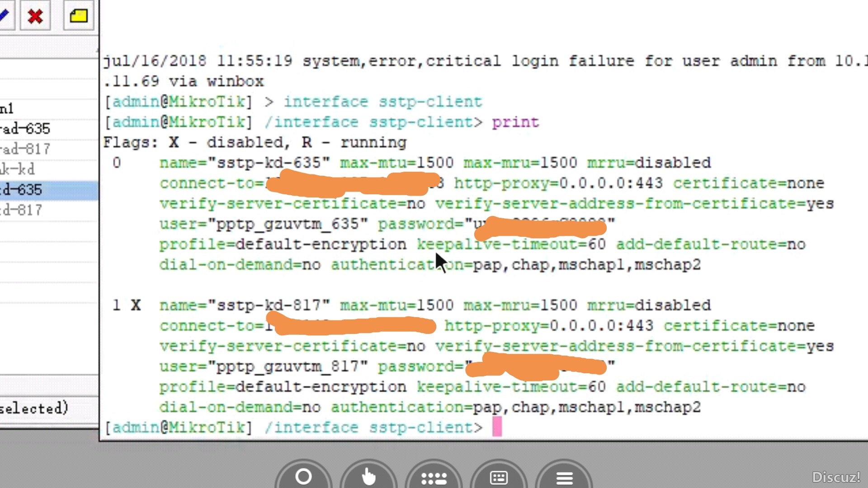Image resolution: width=868 pixels, height=488 pixels.
Task: Click the Flags legend line
Action: 255,143
